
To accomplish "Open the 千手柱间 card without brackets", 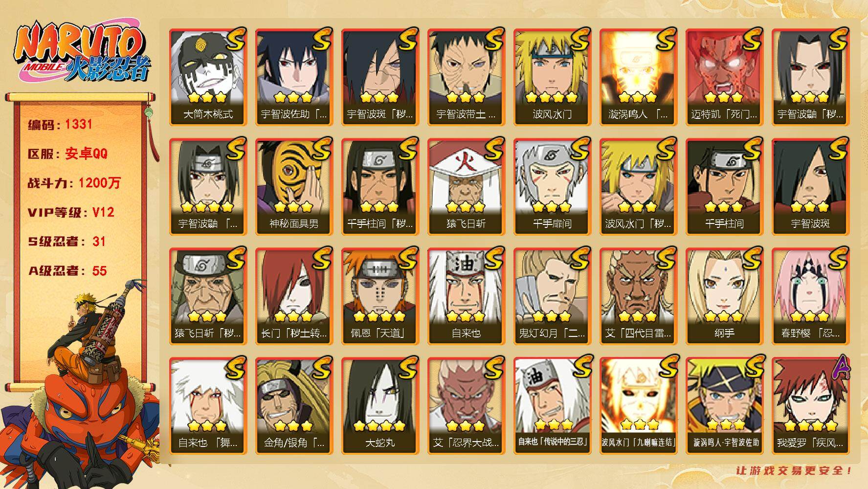I will click(x=724, y=187).
